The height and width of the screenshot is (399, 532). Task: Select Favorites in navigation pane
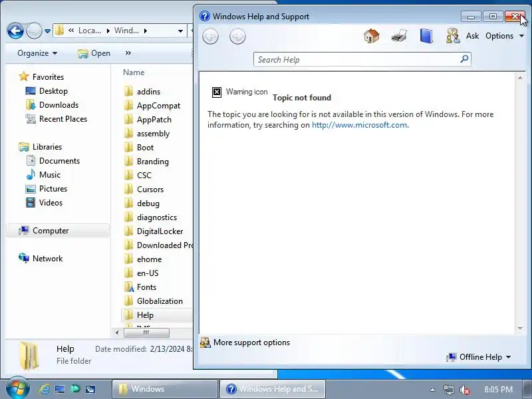click(x=41, y=76)
